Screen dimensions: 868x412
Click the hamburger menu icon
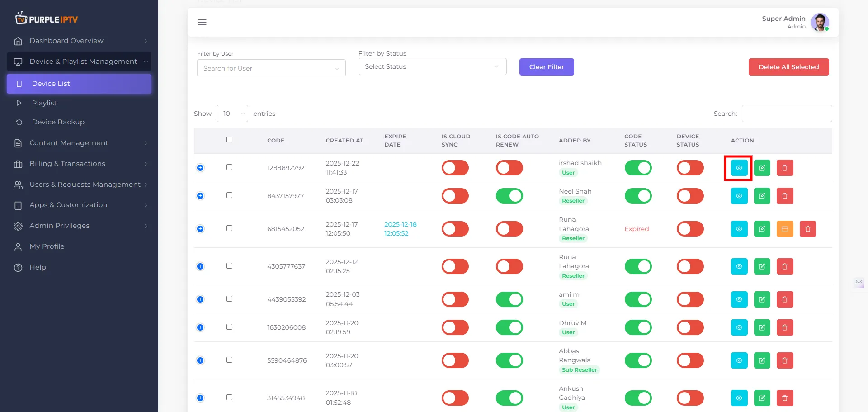[202, 22]
